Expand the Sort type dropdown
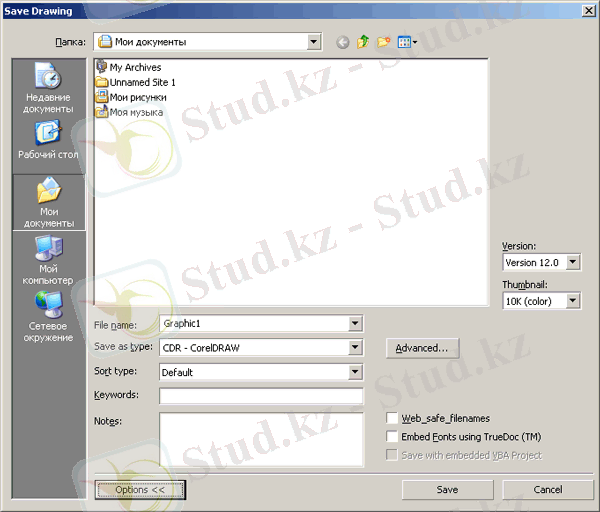This screenshot has height=512, width=600. pos(355,372)
